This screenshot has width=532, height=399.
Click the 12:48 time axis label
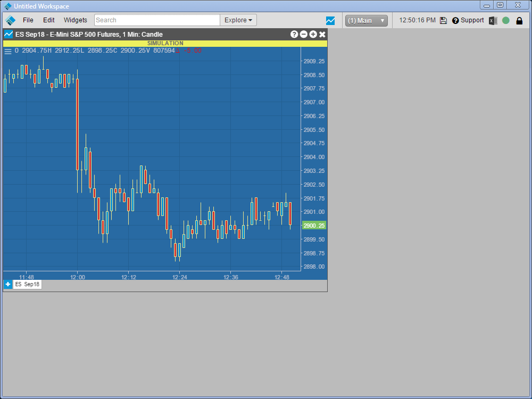281,277
